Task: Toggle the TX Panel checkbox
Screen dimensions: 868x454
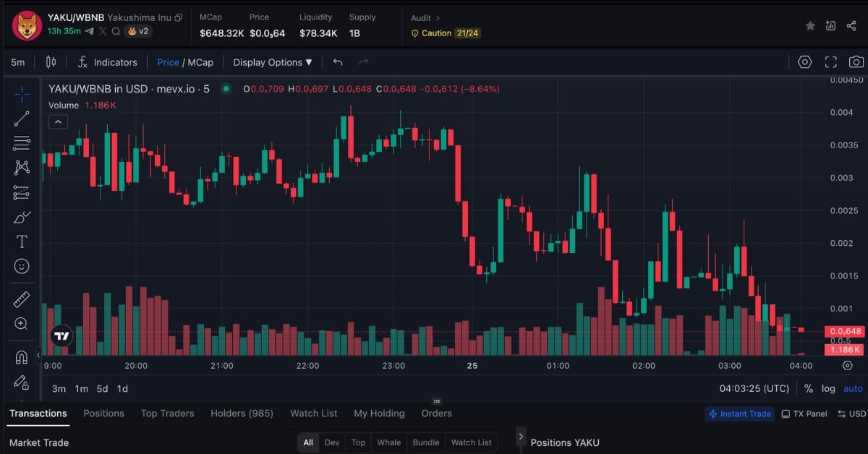Action: pos(804,414)
